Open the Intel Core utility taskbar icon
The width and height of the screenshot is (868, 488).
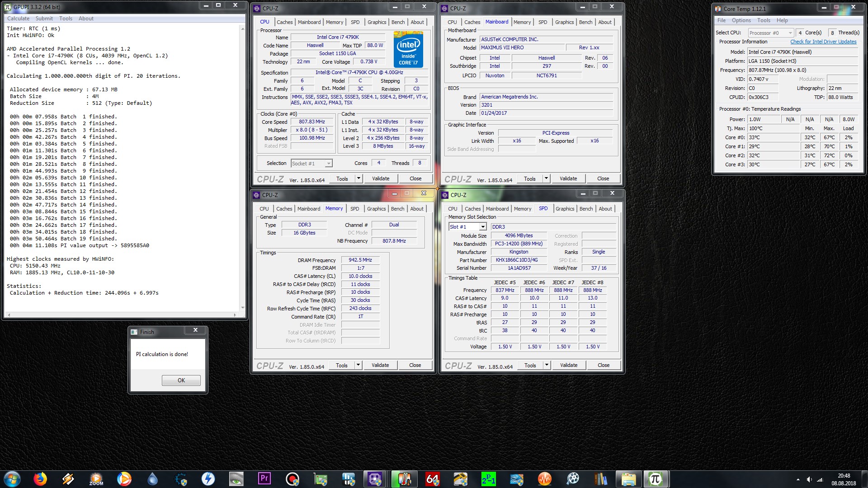[x=517, y=479]
